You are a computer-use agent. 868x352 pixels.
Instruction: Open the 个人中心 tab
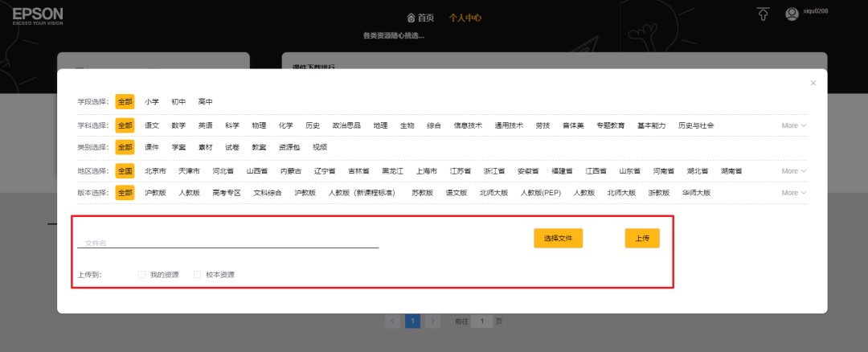point(465,18)
